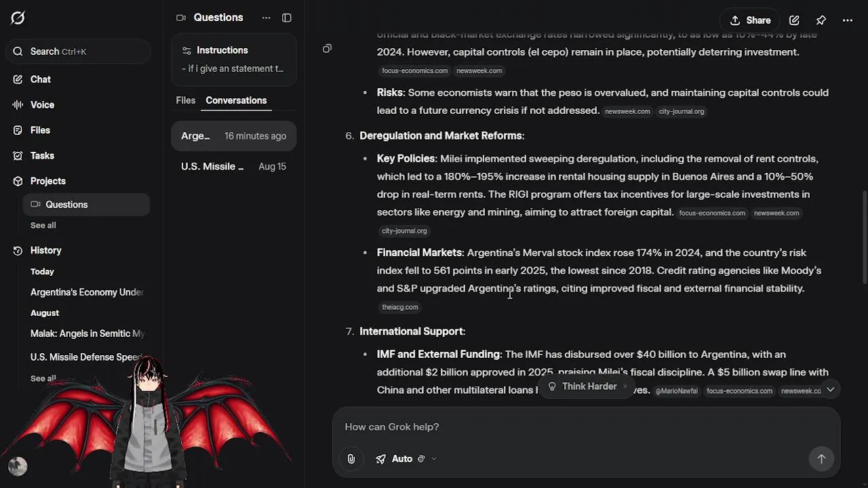
Task: Open the Auto model dropdown
Action: [x=406, y=459]
